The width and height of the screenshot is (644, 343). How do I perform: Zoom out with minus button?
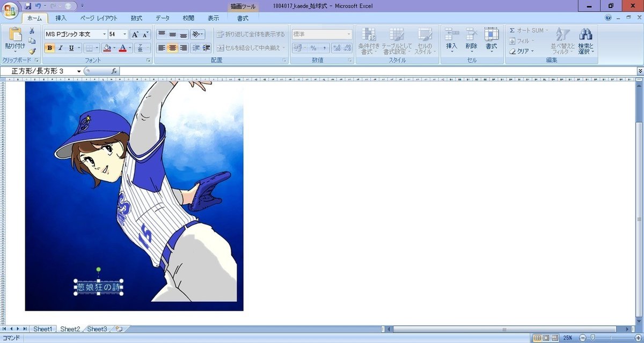(x=583, y=338)
